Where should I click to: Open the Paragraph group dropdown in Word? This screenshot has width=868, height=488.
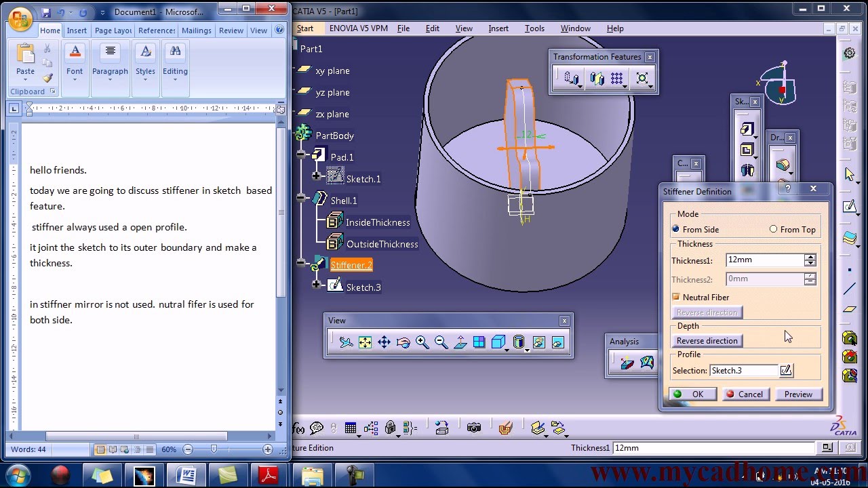[110, 79]
